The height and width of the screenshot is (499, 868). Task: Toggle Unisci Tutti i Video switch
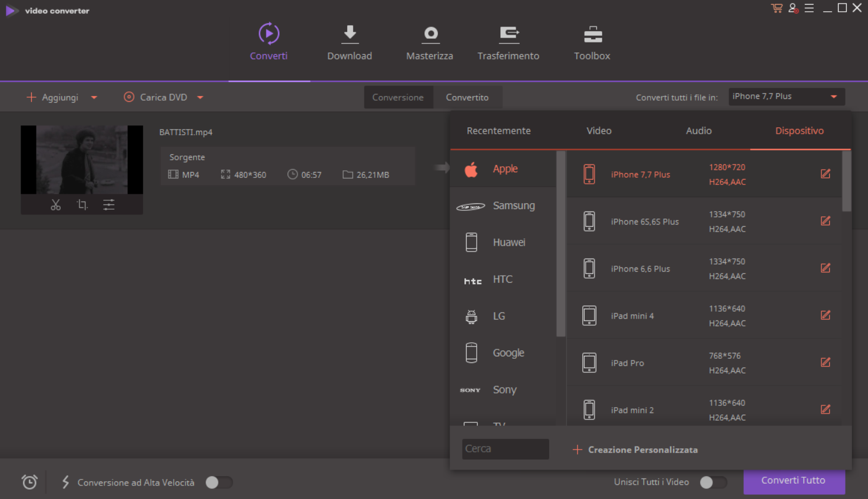pyautogui.click(x=714, y=483)
